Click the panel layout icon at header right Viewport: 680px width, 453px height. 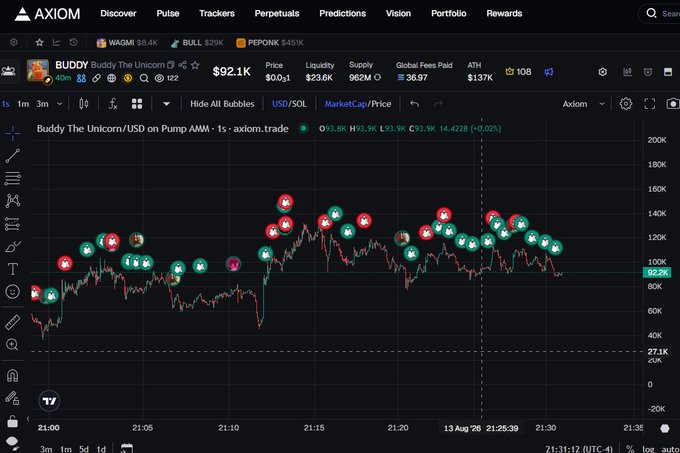pos(668,72)
